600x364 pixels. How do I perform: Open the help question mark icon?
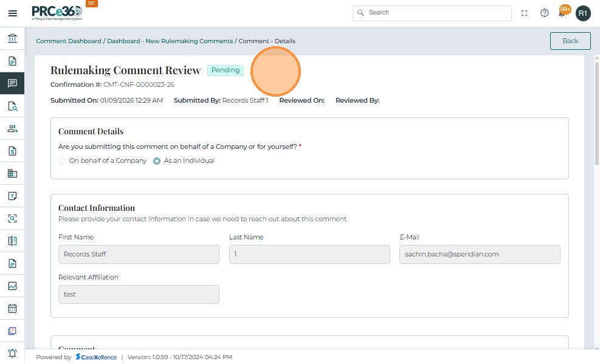[x=545, y=13]
